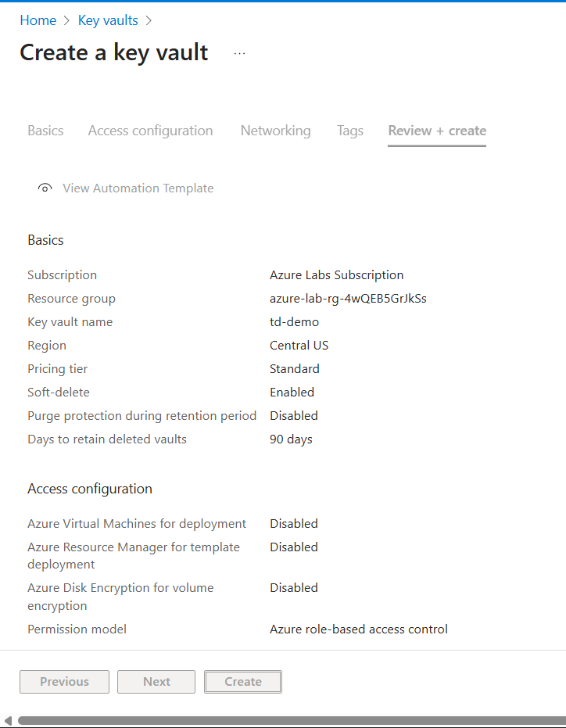Click the chevron right after Home breadcrumb
The width and height of the screenshot is (566, 728).
[x=67, y=21]
